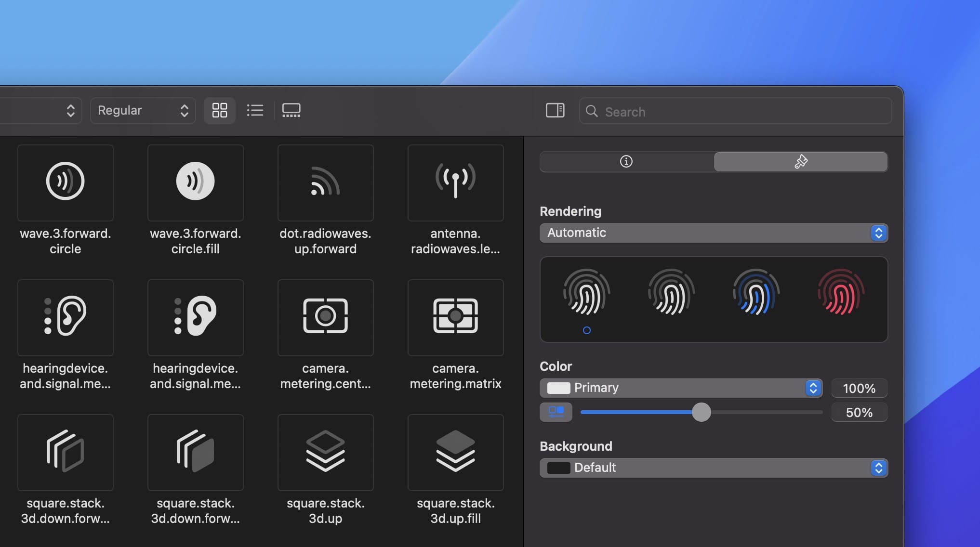Click the dot.radiowaves.up.forward name label
980x547 pixels.
pyautogui.click(x=326, y=241)
